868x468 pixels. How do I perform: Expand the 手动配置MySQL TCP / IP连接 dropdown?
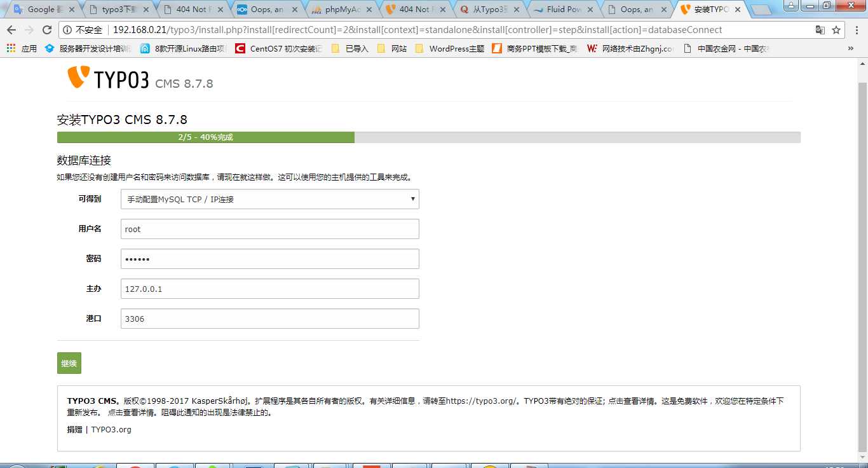[x=270, y=199]
